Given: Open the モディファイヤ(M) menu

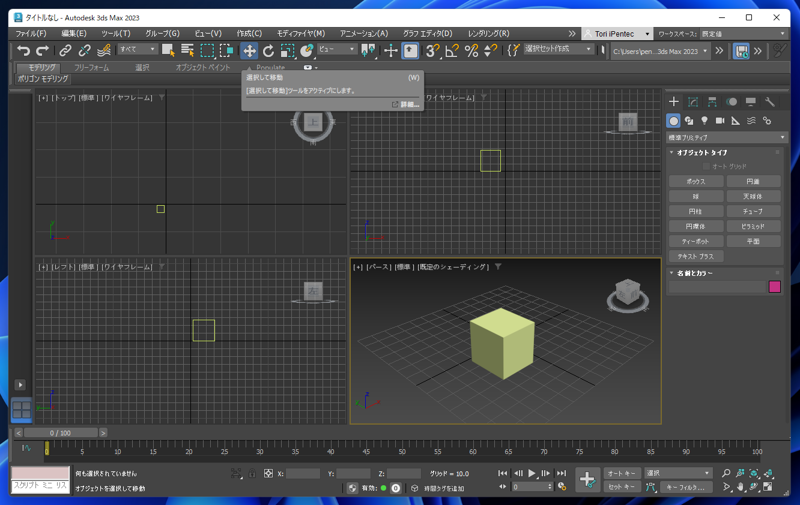Looking at the screenshot, I should coord(301,33).
